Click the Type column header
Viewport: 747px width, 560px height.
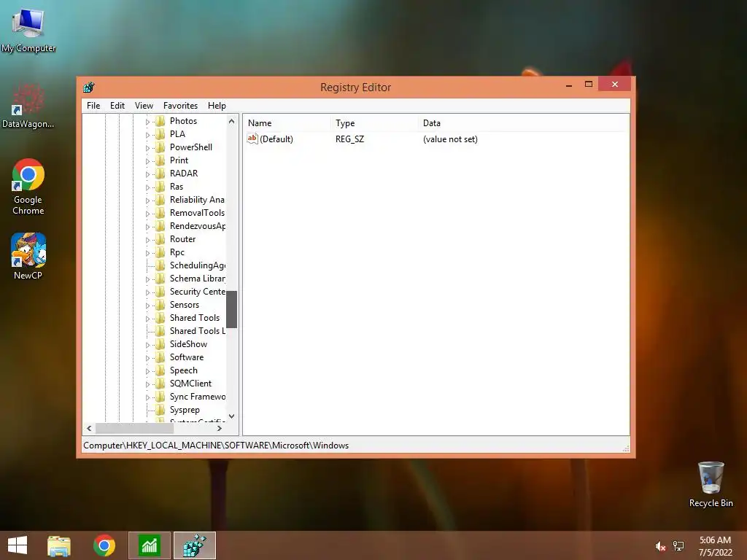[x=374, y=122]
